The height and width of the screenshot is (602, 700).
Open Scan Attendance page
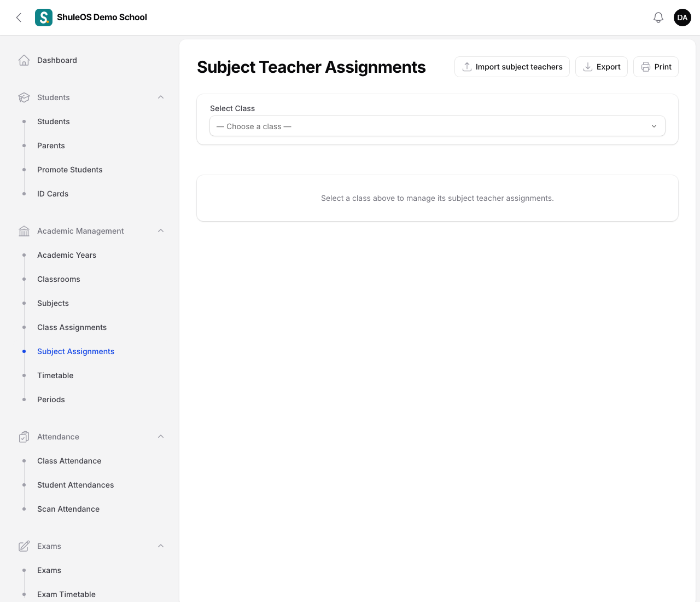click(68, 509)
